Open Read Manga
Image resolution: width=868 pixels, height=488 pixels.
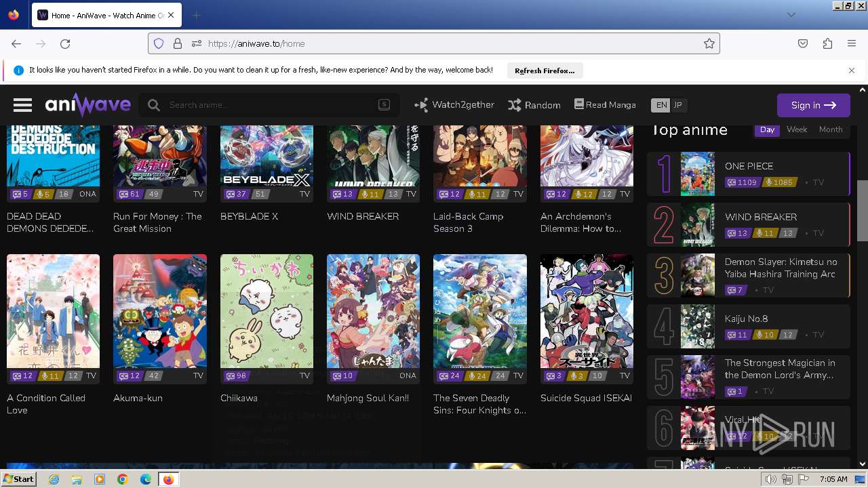click(x=605, y=105)
